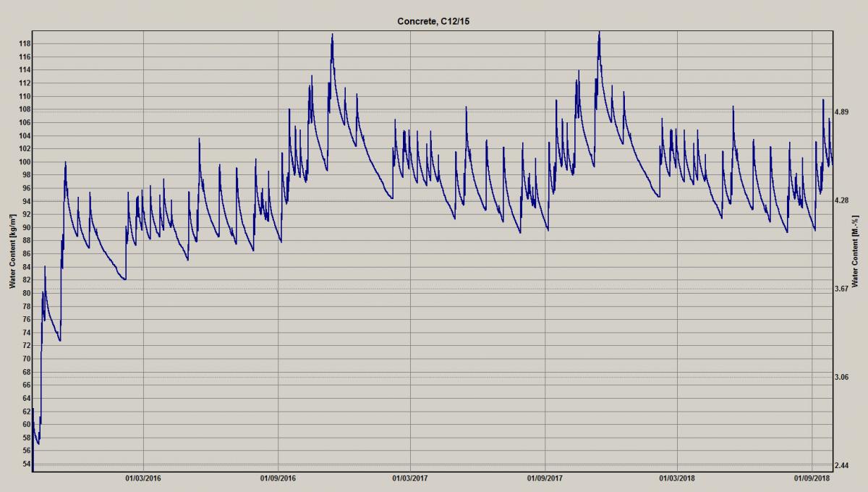Viewport: 868px width, 492px height.
Task: Pick the left axis value 88
Action: pyautogui.click(x=26, y=241)
